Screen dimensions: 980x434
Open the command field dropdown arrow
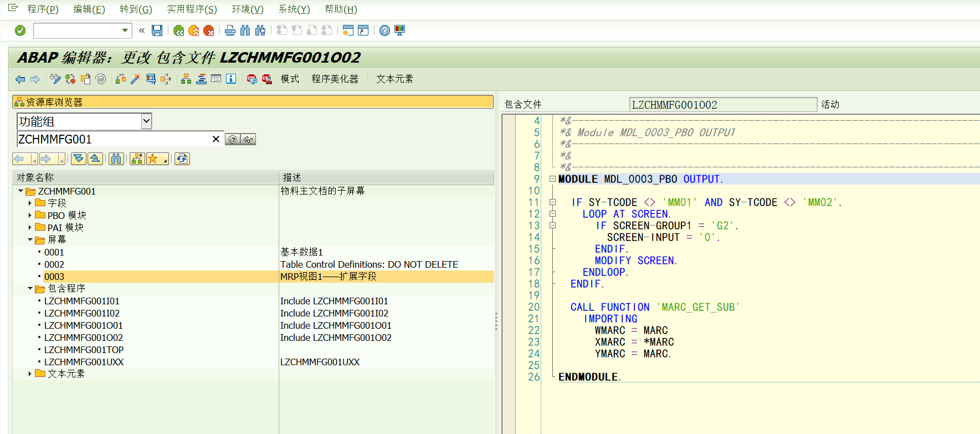125,30
